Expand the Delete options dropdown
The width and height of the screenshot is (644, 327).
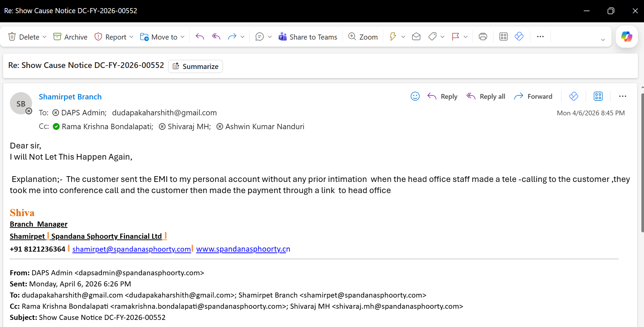(45, 37)
